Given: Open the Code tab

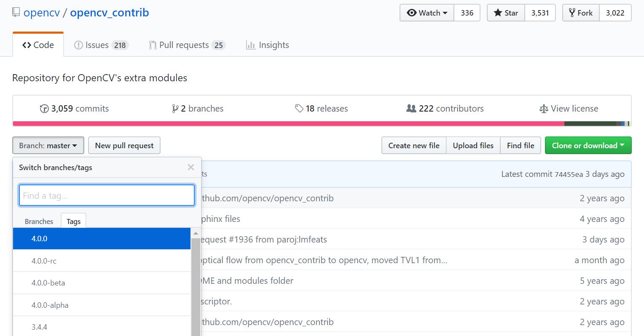Looking at the screenshot, I should click(x=38, y=45).
